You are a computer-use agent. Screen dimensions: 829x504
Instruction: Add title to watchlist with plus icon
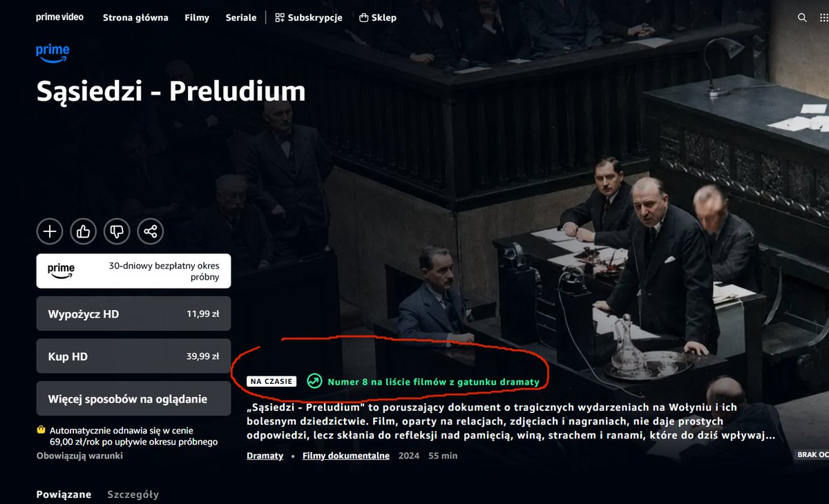(x=50, y=231)
